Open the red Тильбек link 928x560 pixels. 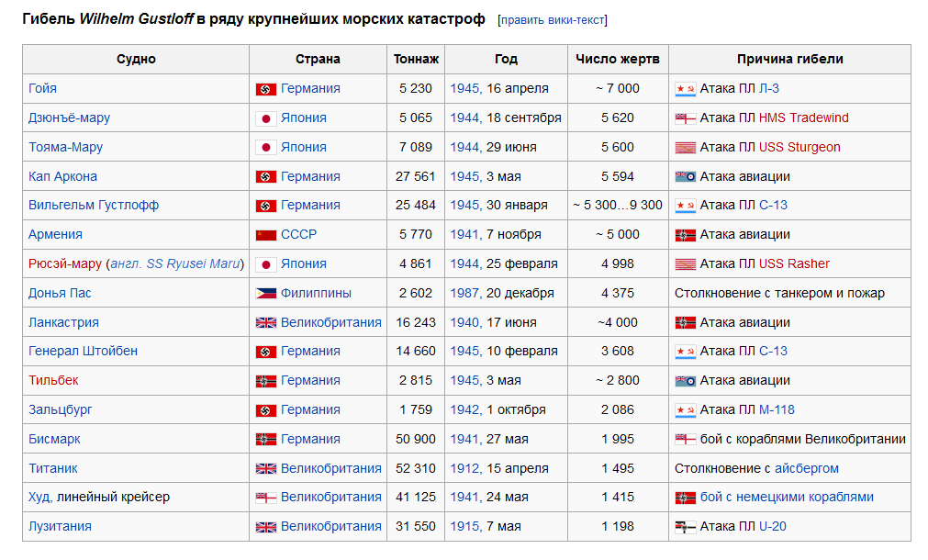point(53,381)
